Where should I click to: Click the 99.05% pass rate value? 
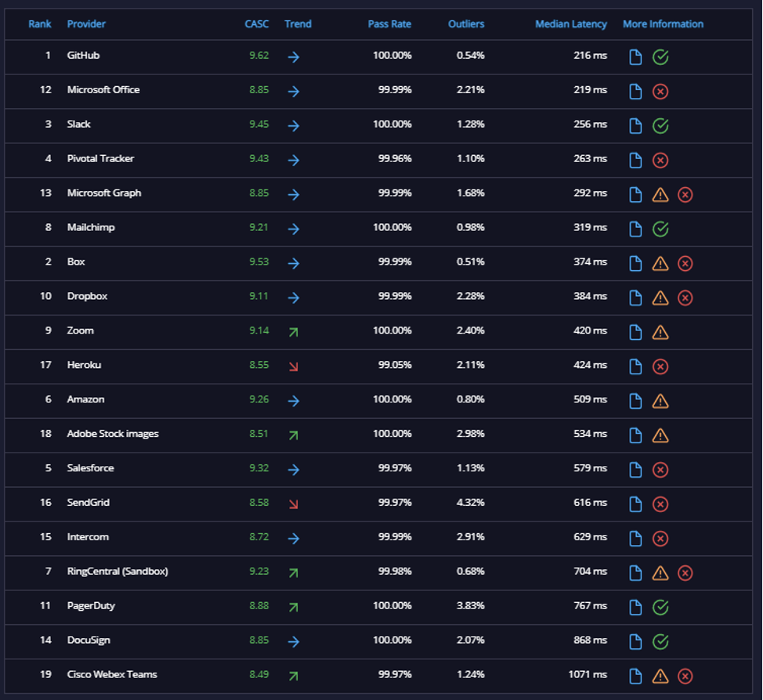[395, 365]
